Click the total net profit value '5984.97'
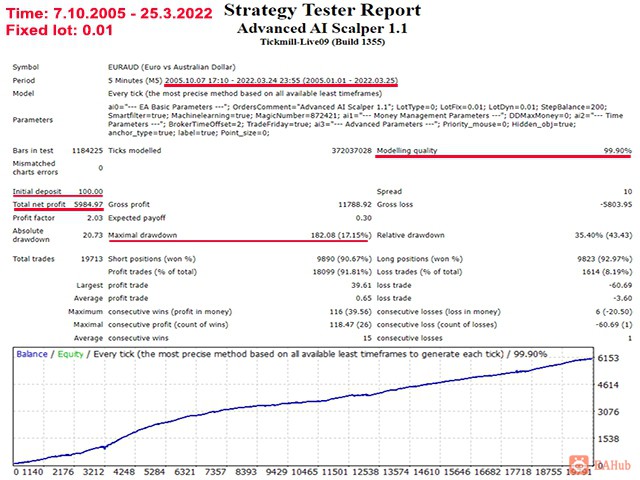Image resolution: width=640 pixels, height=480 pixels. coord(88,204)
